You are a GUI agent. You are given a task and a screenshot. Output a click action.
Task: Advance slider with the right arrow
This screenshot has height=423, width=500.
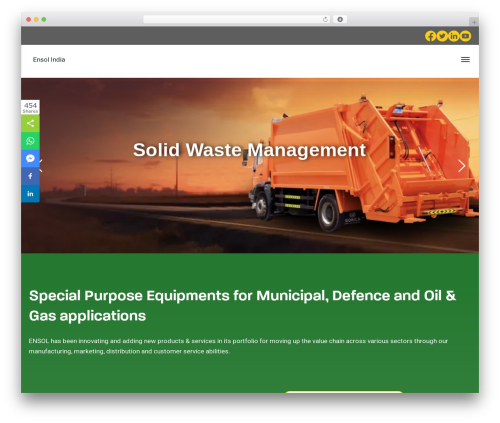(461, 166)
